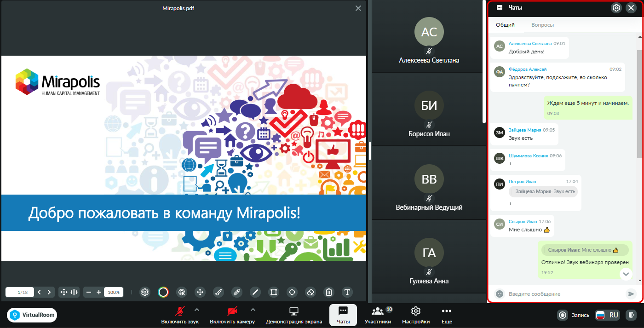The width and height of the screenshot is (644, 328).
Task: Select the eraser tool
Action: tap(310, 292)
